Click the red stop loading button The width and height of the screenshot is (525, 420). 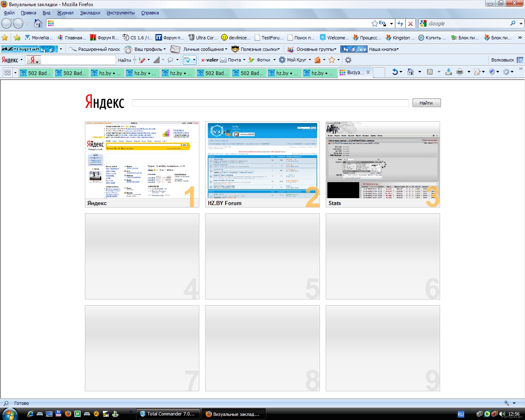[x=410, y=24]
